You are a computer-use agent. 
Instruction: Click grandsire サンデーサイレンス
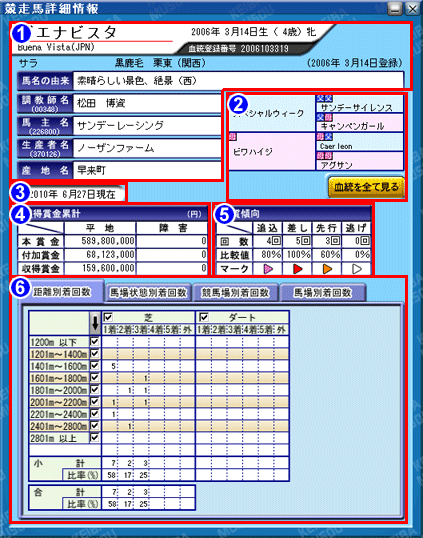coord(356,108)
